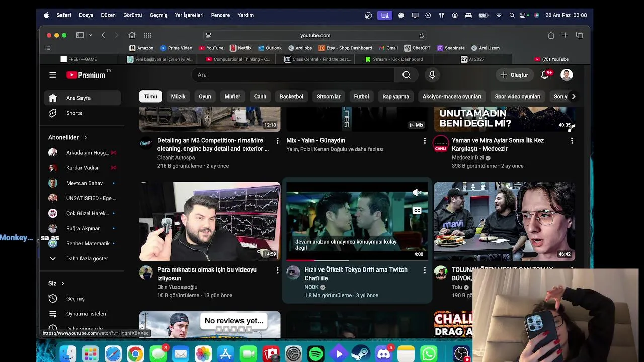Image resolution: width=644 pixels, height=362 pixels.
Task: Open Ekin Yüzbaşıoğlu channel avatar
Action: click(146, 273)
